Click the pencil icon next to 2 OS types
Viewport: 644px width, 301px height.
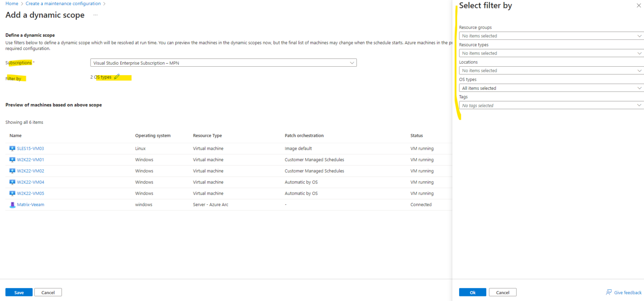pos(116,77)
